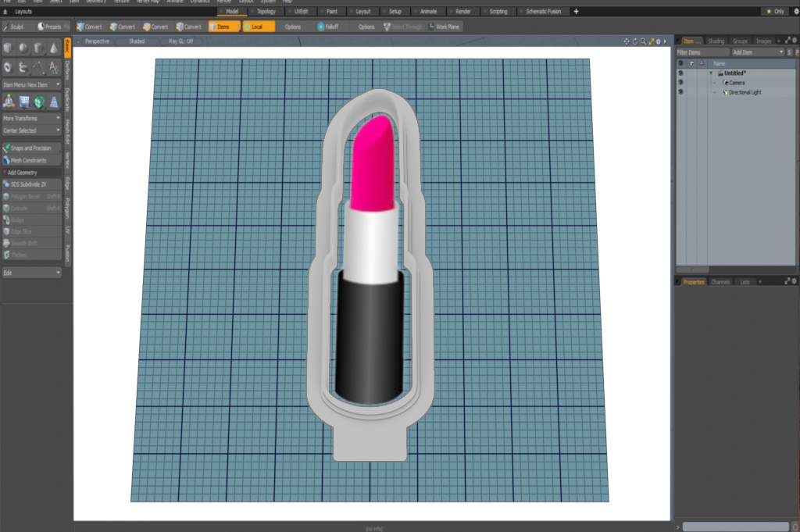Image resolution: width=800 pixels, height=532 pixels.
Task: Toggle visibility of the Camera item
Action: pyautogui.click(x=680, y=82)
